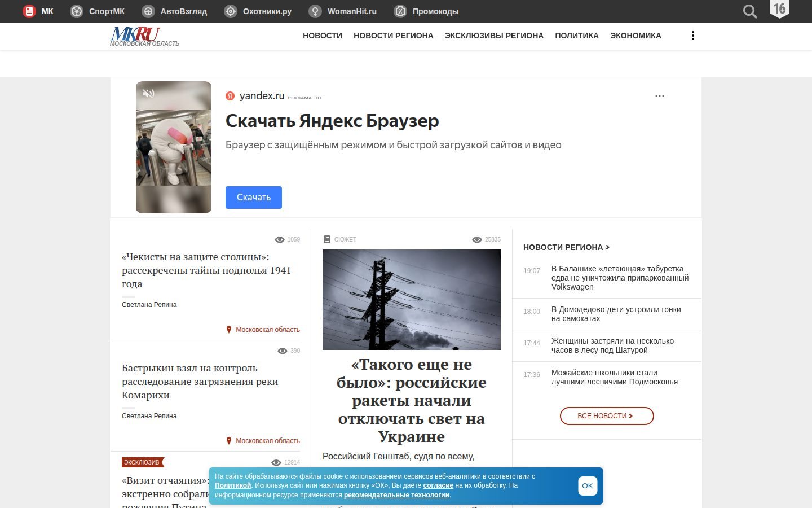This screenshot has height=508, width=812.
Task: Open Промокоды top bar link
Action: [x=435, y=11]
